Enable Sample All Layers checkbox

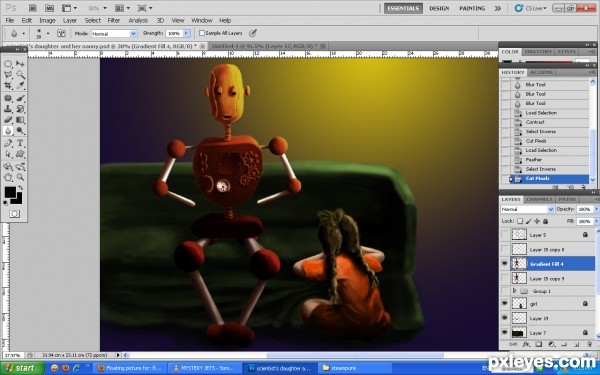click(x=202, y=33)
